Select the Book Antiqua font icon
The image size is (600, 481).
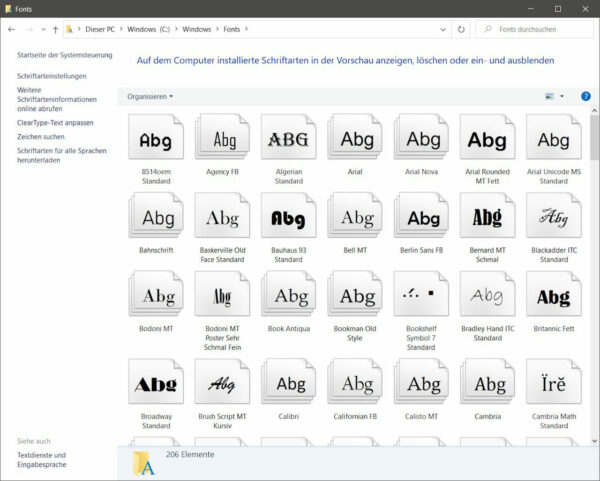pyautogui.click(x=289, y=293)
